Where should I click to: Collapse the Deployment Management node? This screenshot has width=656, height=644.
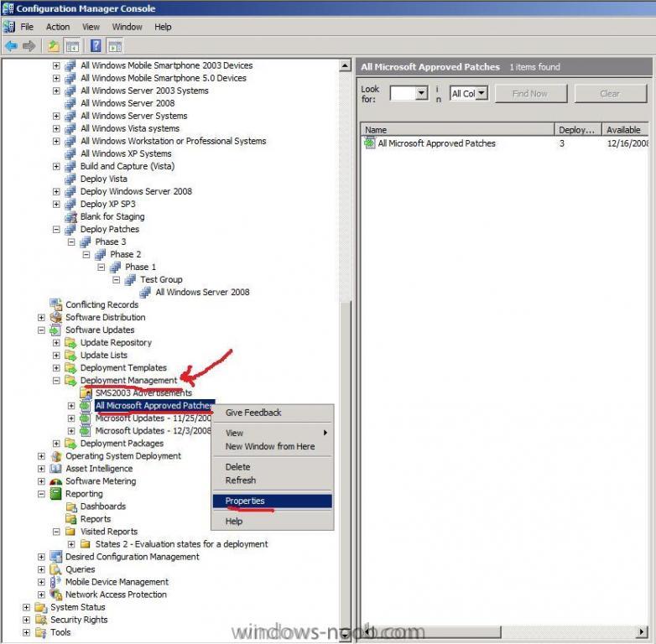pos(56,380)
